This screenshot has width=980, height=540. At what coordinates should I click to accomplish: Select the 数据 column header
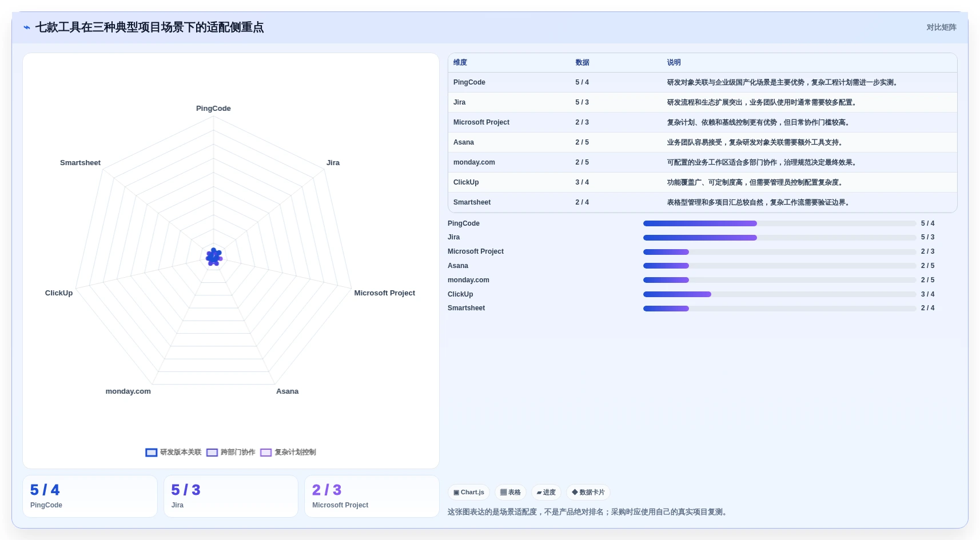point(582,63)
